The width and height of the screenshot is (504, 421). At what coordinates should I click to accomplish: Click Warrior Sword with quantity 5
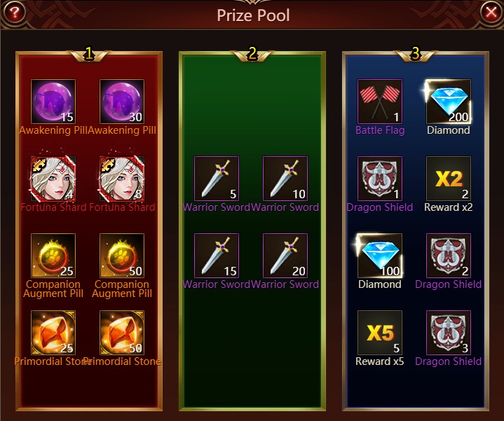click(x=217, y=179)
